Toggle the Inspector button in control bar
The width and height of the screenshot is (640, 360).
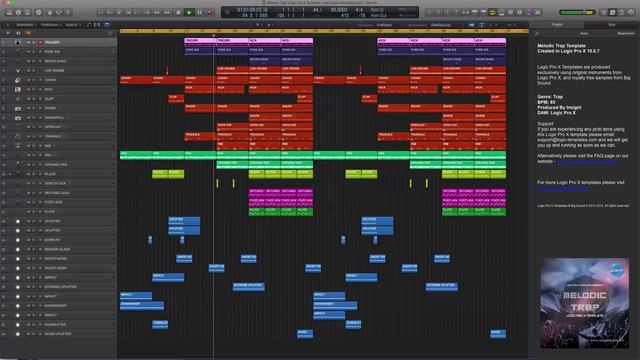(18, 13)
